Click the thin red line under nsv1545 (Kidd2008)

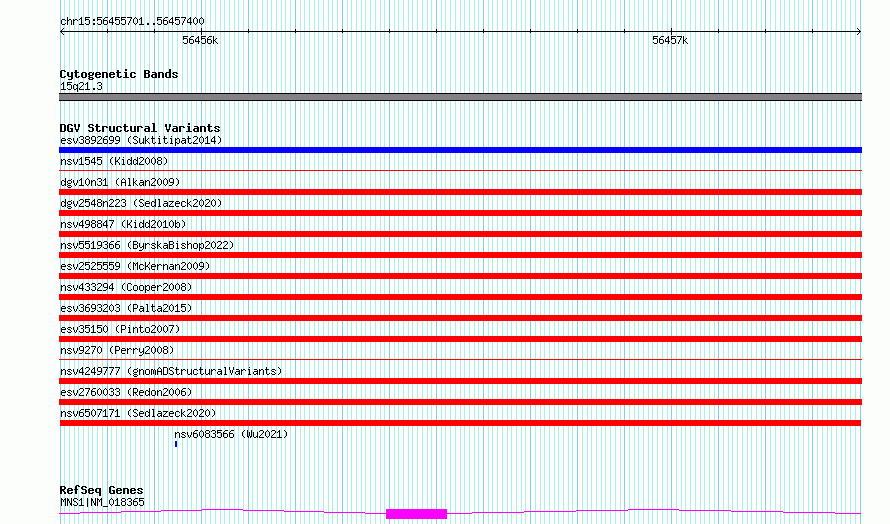point(460,170)
